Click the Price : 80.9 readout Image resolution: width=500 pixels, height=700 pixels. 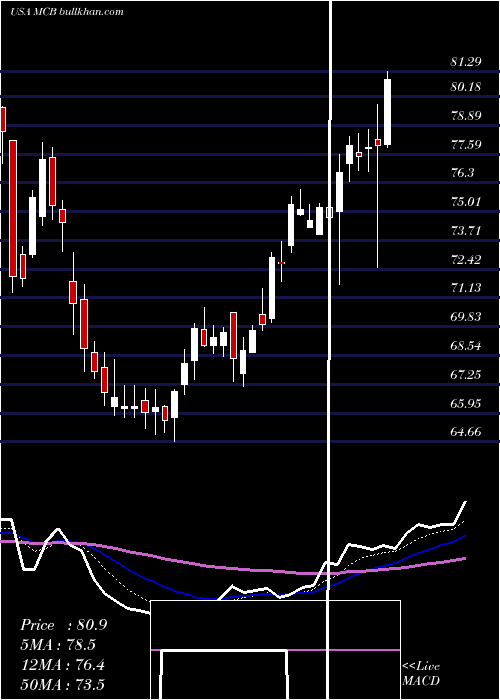(x=64, y=625)
